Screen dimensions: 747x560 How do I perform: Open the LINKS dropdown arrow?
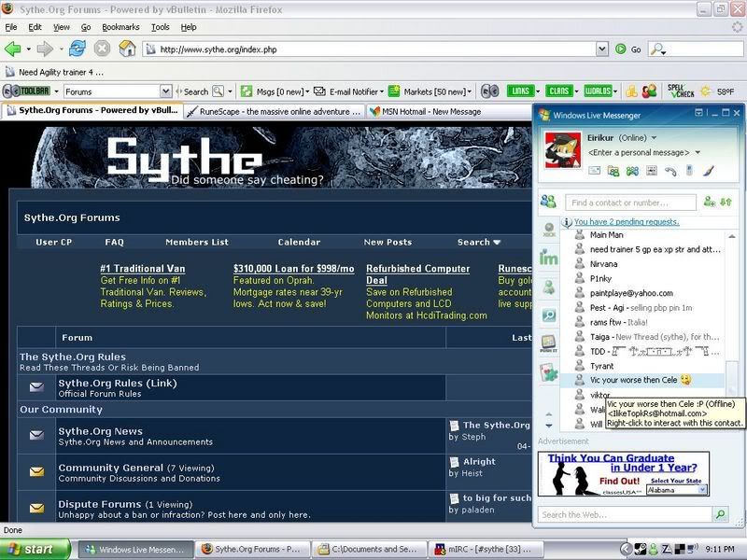click(539, 91)
